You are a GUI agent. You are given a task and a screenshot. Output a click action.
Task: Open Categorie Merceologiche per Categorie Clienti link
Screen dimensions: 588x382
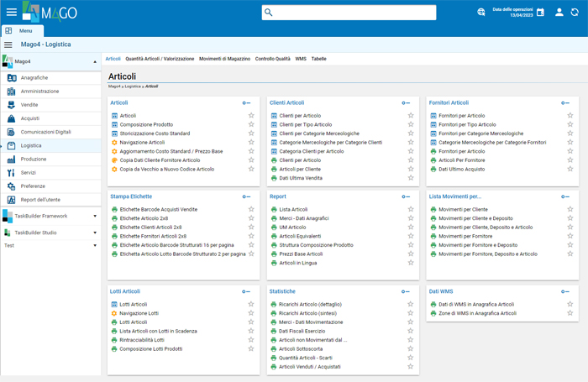click(x=331, y=143)
